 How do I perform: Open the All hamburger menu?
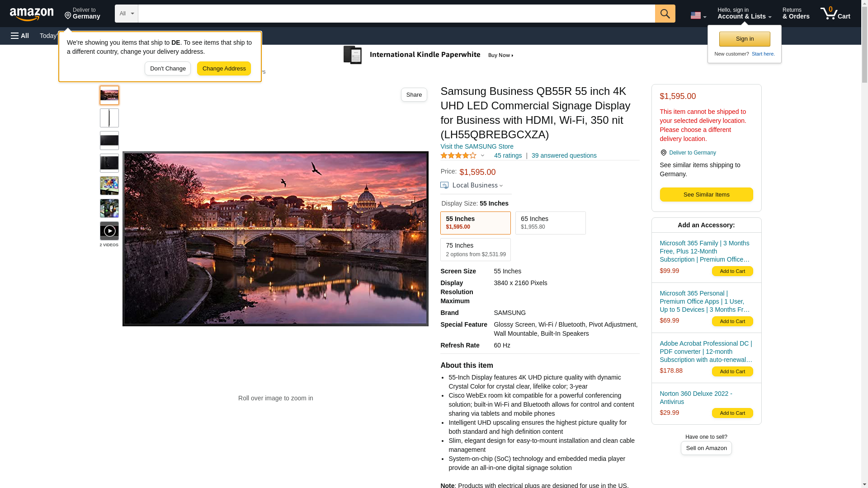point(20,36)
